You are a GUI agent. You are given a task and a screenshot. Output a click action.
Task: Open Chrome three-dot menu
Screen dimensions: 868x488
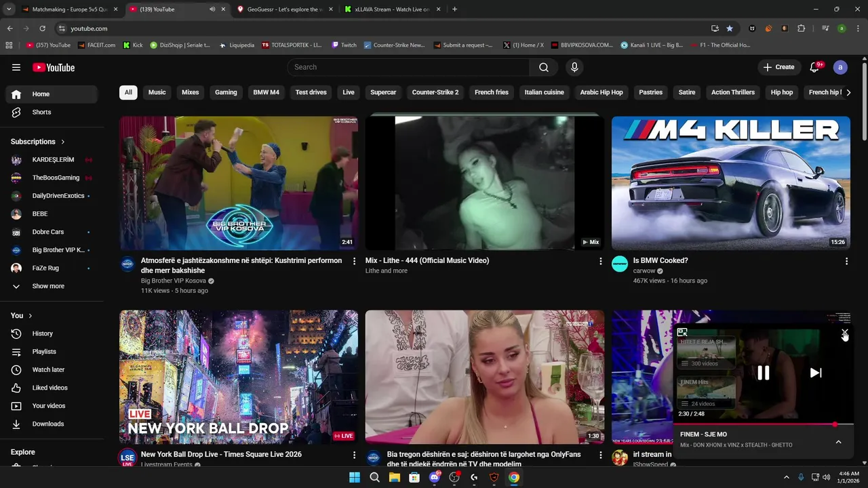tap(858, 28)
